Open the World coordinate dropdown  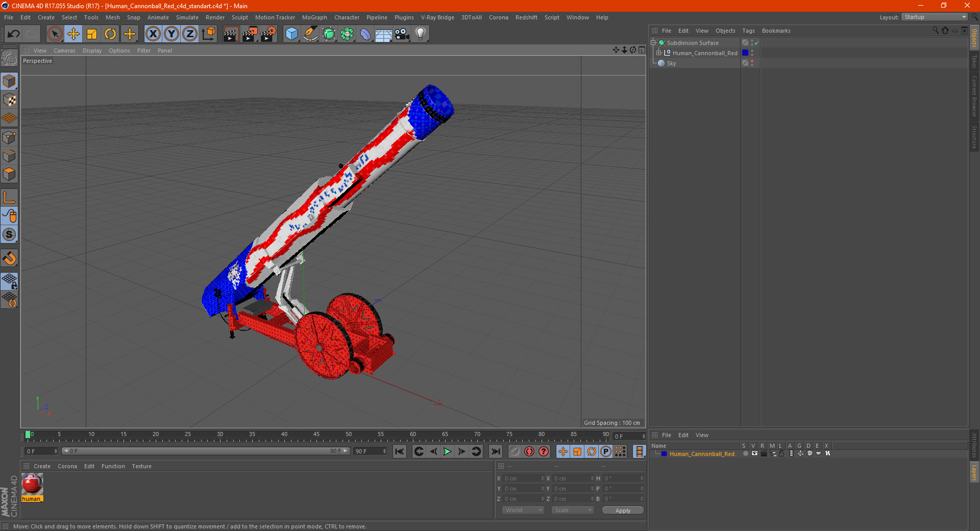[523, 510]
